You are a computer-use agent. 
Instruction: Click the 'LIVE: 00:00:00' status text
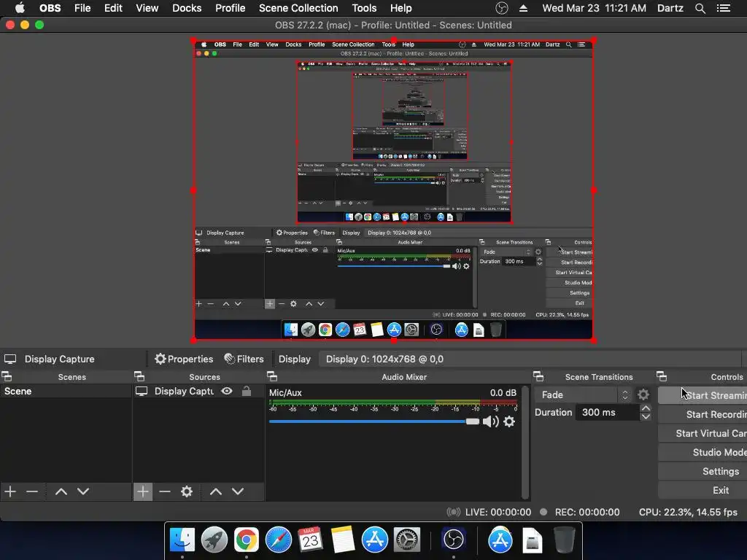click(498, 513)
